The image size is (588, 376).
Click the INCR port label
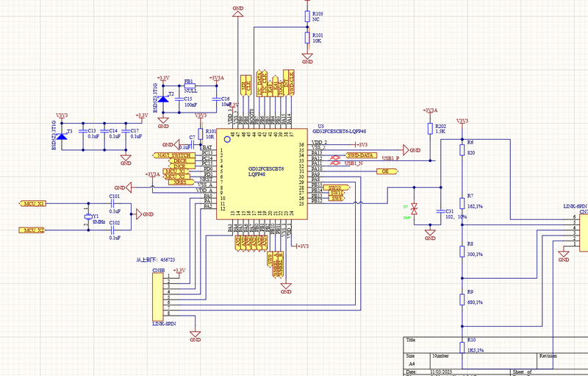[x=182, y=166]
